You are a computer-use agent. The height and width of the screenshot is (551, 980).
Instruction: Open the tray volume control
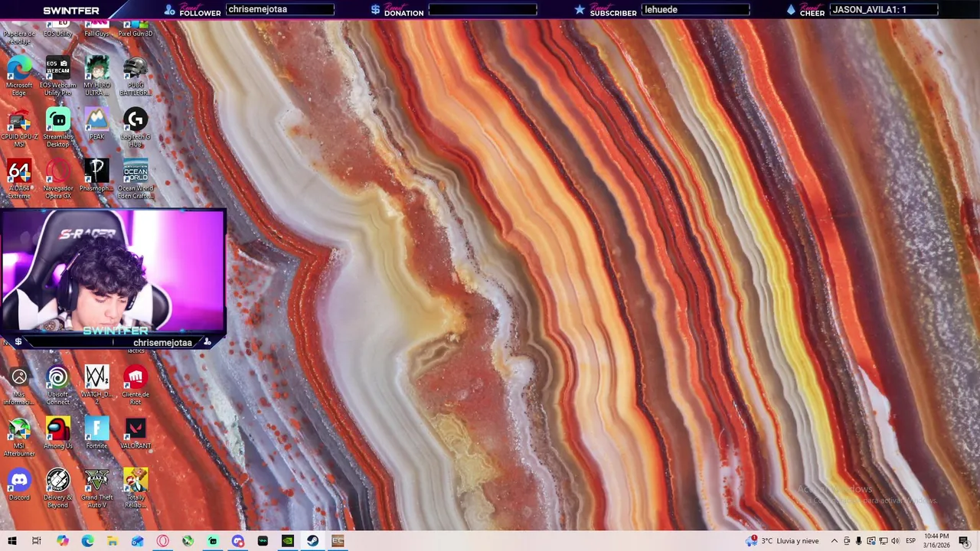tap(895, 541)
